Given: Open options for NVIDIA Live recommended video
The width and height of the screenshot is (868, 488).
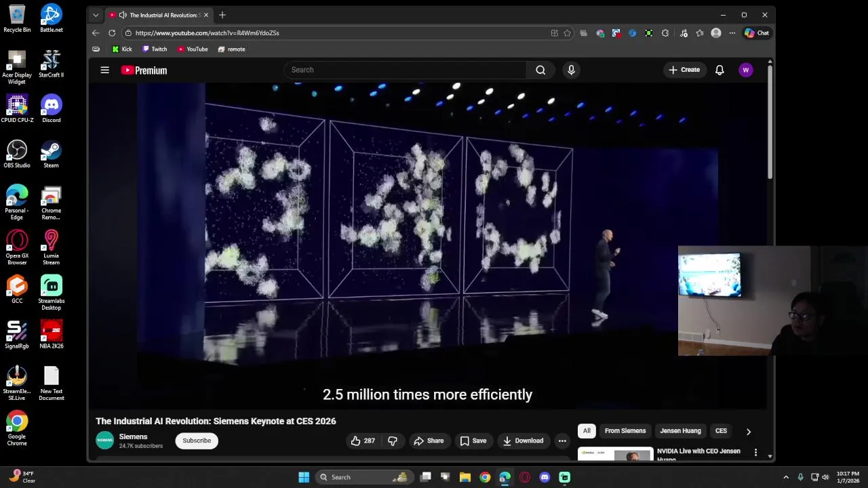Looking at the screenshot, I should point(756,451).
